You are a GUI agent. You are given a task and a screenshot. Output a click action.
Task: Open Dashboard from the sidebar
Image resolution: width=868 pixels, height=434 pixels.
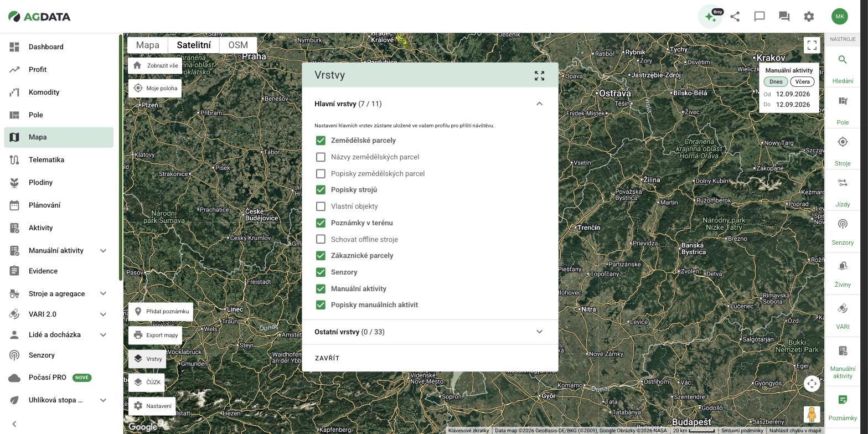click(59, 47)
